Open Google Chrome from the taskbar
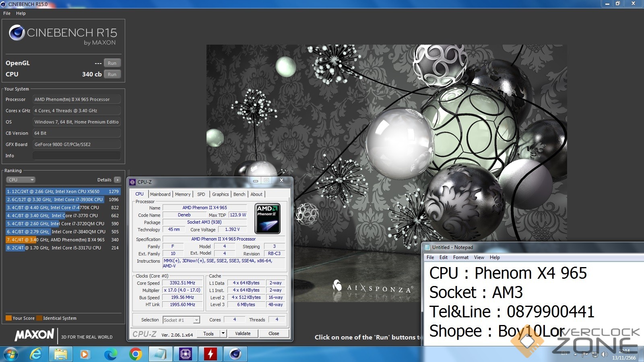The height and width of the screenshot is (362, 644). (135, 354)
